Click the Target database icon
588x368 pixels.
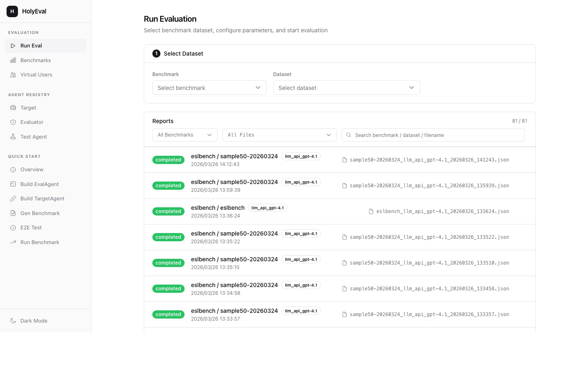pyautogui.click(x=13, y=108)
